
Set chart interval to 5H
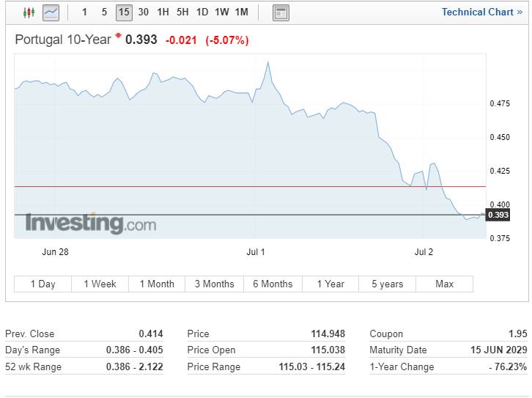(182, 12)
